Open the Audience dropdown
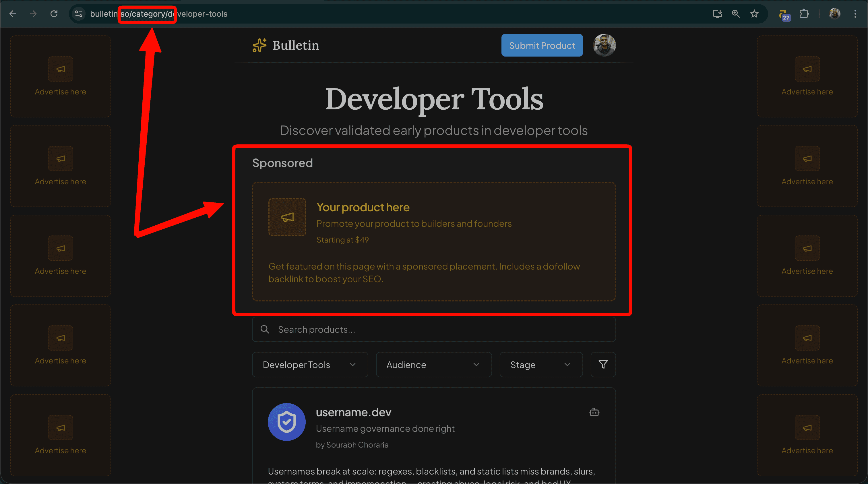 click(x=433, y=364)
